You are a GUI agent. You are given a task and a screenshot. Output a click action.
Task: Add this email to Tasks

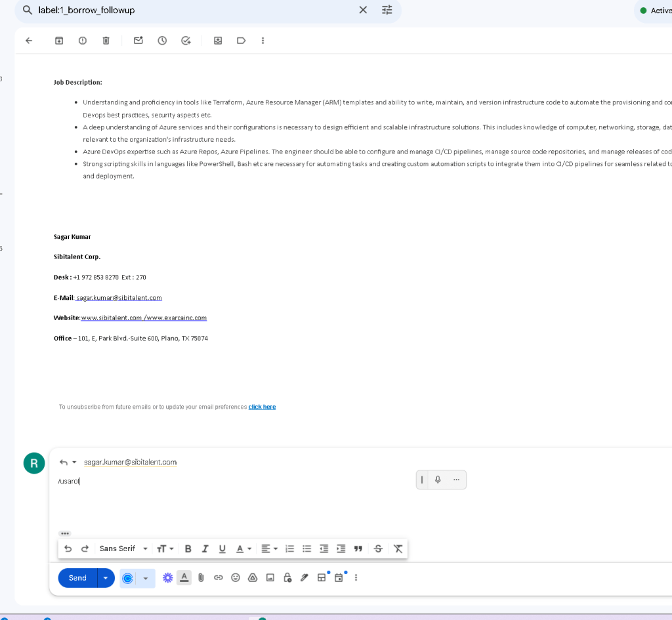click(x=186, y=41)
